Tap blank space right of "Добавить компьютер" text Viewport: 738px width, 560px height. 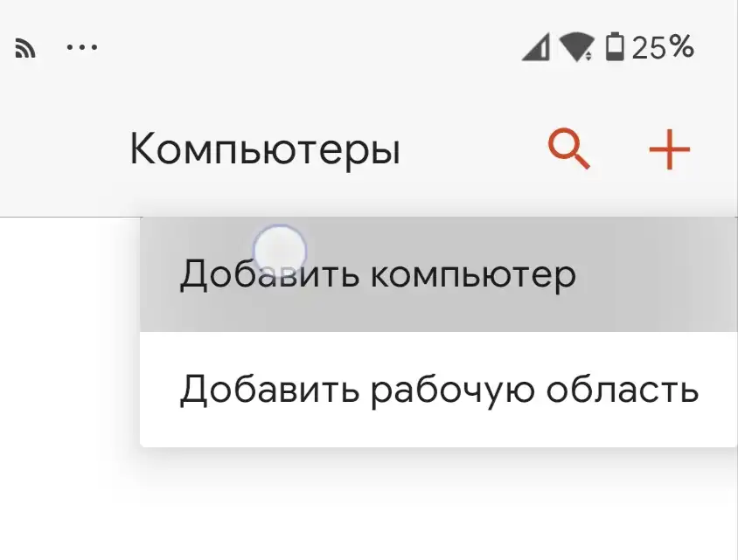pos(656,275)
